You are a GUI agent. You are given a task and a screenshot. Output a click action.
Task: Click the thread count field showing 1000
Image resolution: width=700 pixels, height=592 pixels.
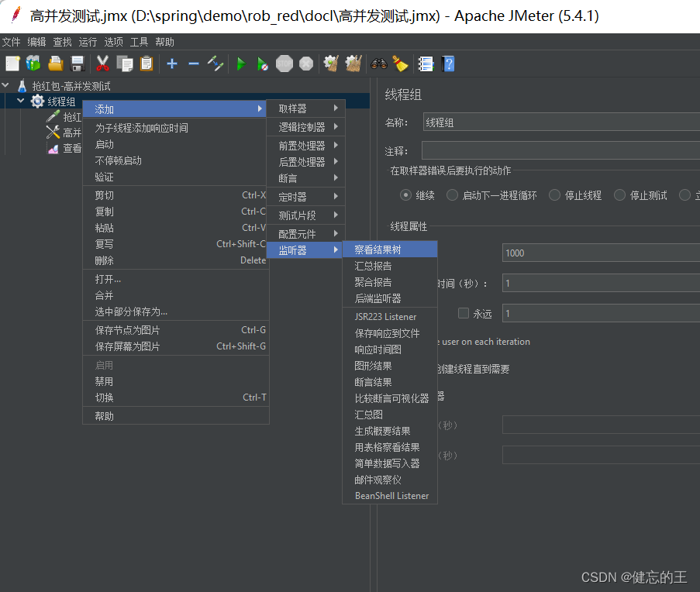pyautogui.click(x=601, y=253)
